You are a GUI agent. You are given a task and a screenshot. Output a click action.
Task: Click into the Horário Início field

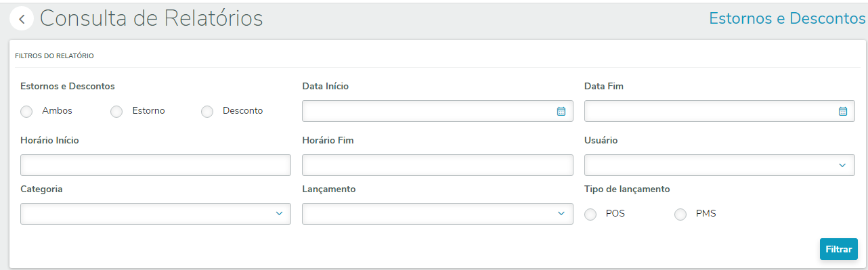tap(156, 165)
